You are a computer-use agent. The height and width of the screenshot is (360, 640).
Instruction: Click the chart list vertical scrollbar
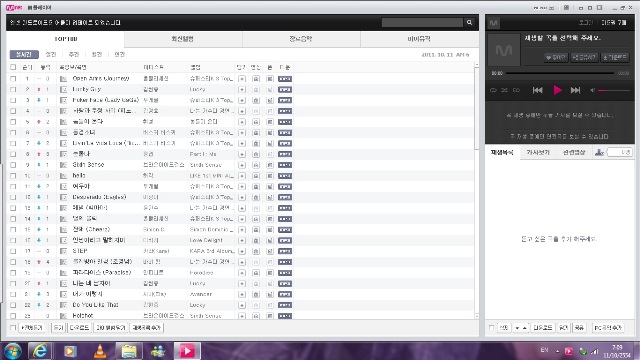(476, 108)
